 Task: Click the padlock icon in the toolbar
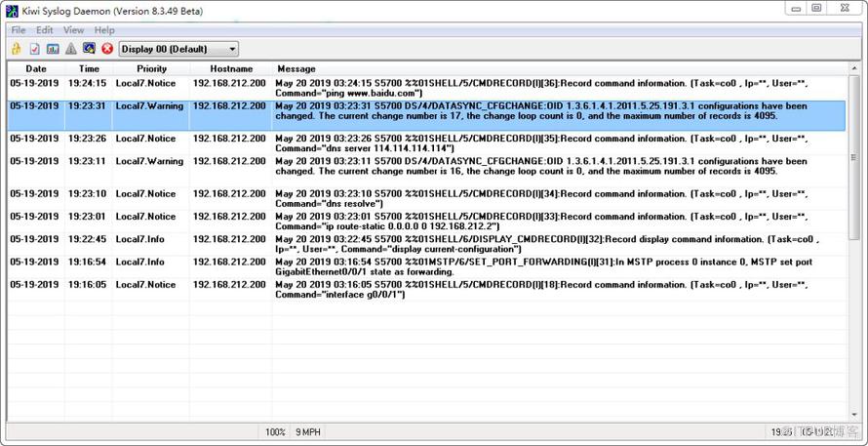[16, 49]
